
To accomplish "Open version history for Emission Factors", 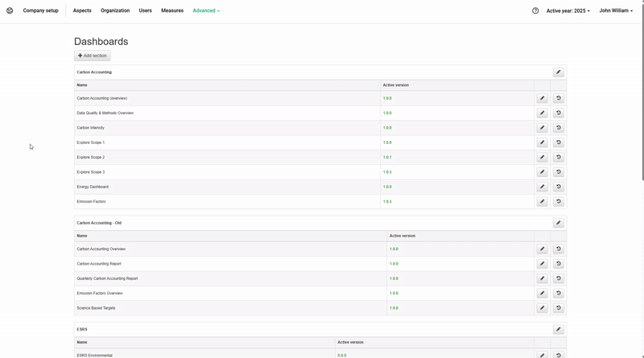I will (x=558, y=202).
